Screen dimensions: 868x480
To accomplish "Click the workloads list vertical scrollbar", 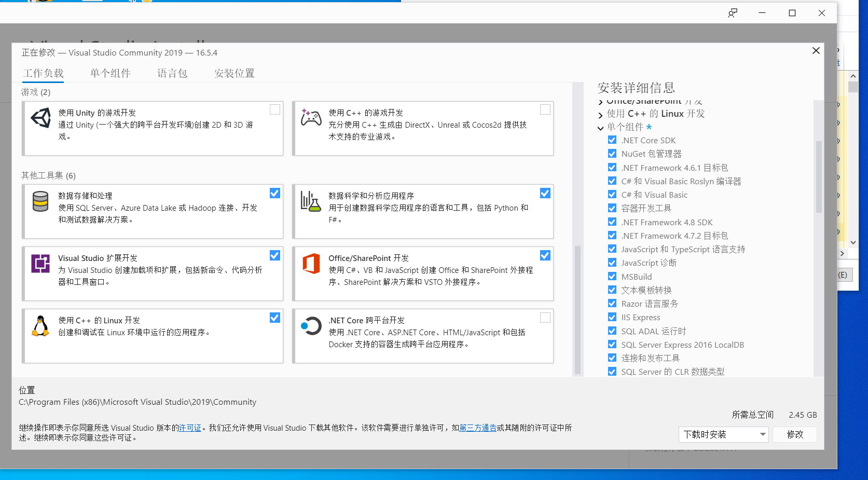I will click(x=577, y=309).
